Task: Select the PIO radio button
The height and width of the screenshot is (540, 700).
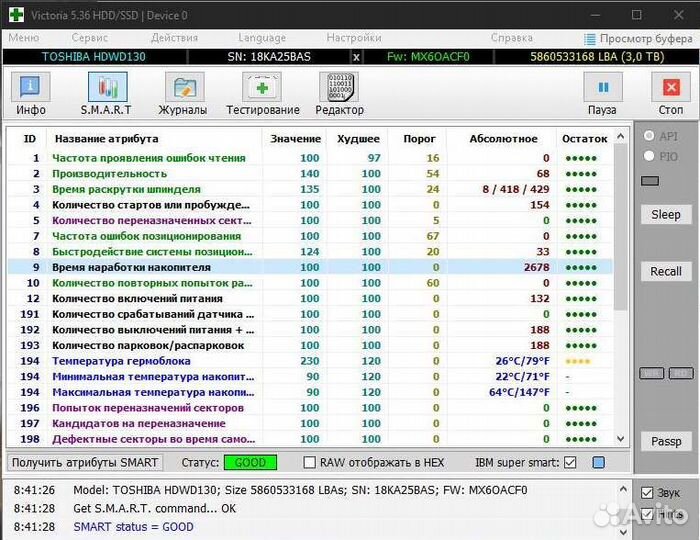Action: (649, 156)
